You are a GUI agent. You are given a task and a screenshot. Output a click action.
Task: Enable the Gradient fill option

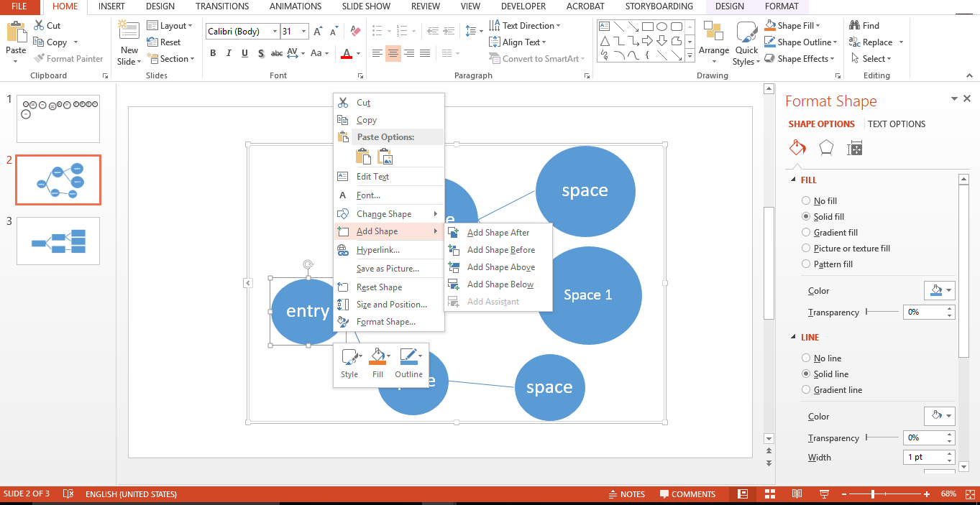coord(806,232)
